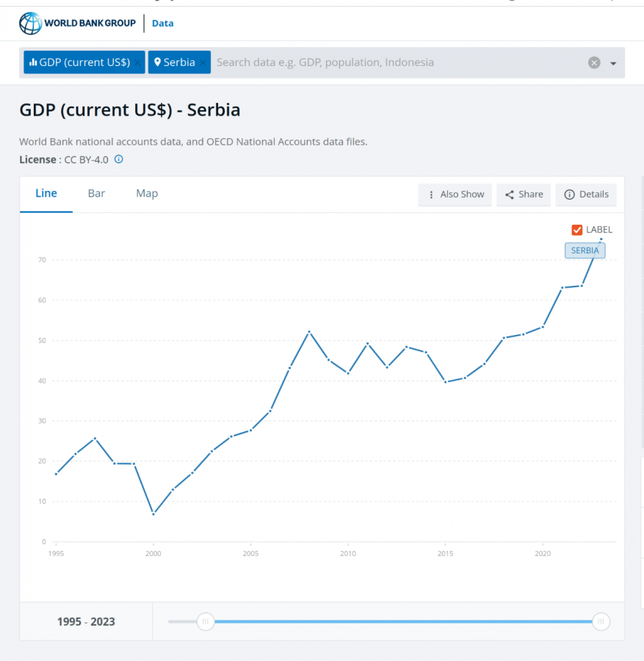Remove the GDP (current US$) search tag

[137, 62]
